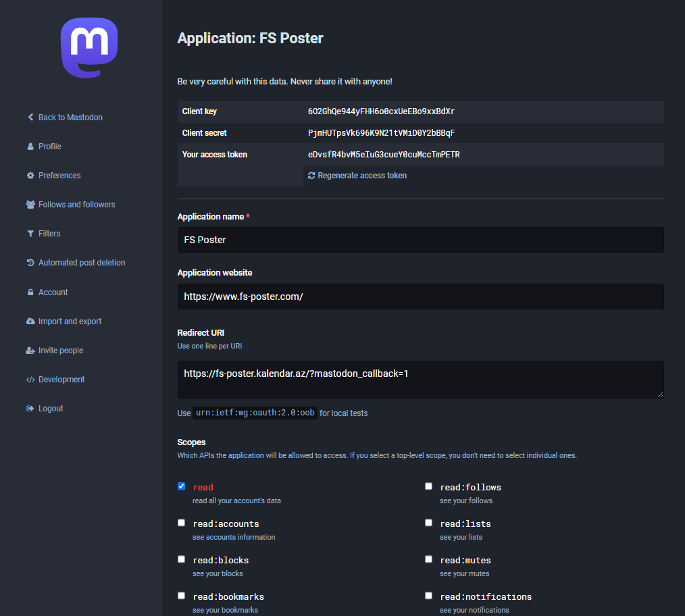Enable the read:bookmarks scope
The width and height of the screenshot is (685, 616).
pyautogui.click(x=181, y=596)
